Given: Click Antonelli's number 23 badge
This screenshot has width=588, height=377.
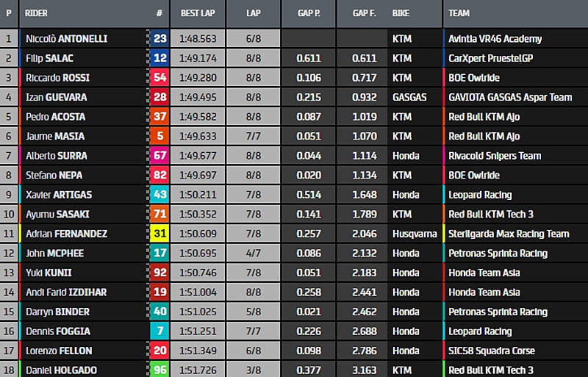Looking at the screenshot, I should tap(159, 39).
